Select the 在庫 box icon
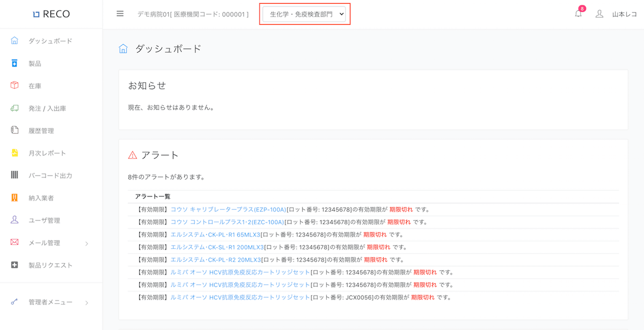This screenshot has width=644, height=330. 14,85
